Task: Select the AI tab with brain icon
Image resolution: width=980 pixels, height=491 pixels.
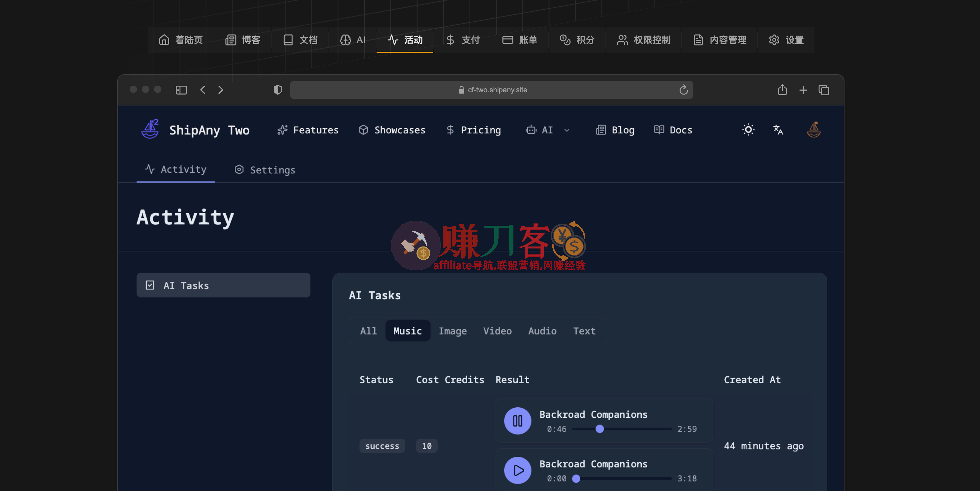Action: pos(352,40)
